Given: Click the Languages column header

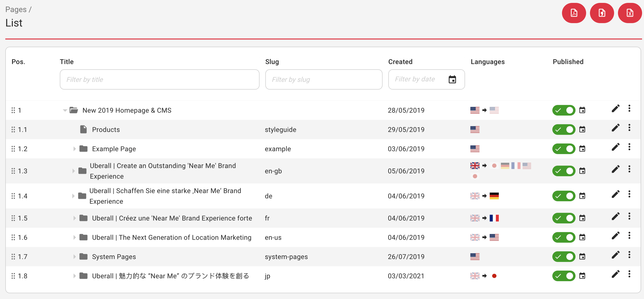Looking at the screenshot, I should [487, 62].
